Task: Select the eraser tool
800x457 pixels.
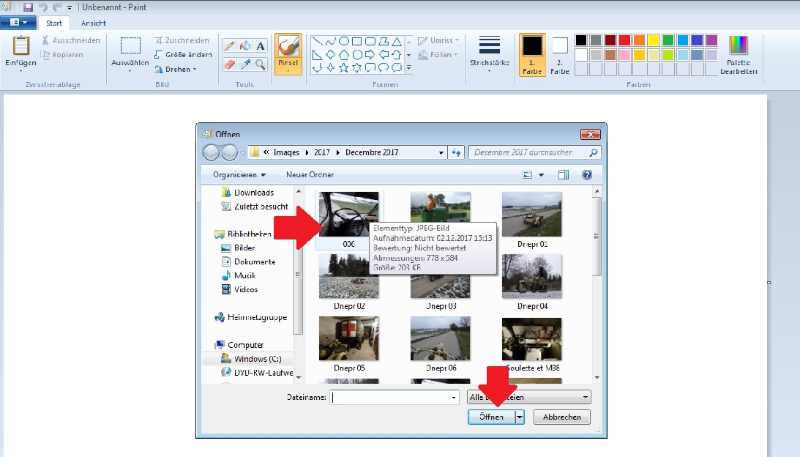Action: (x=229, y=64)
